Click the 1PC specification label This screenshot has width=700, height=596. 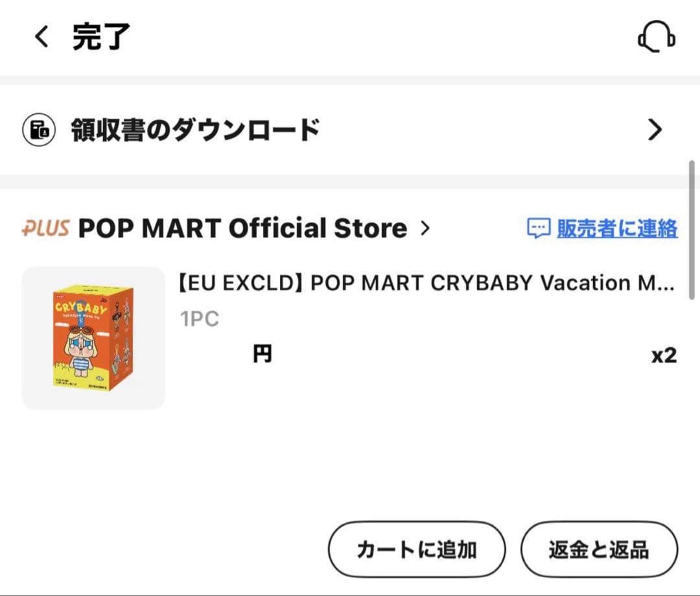point(200,318)
